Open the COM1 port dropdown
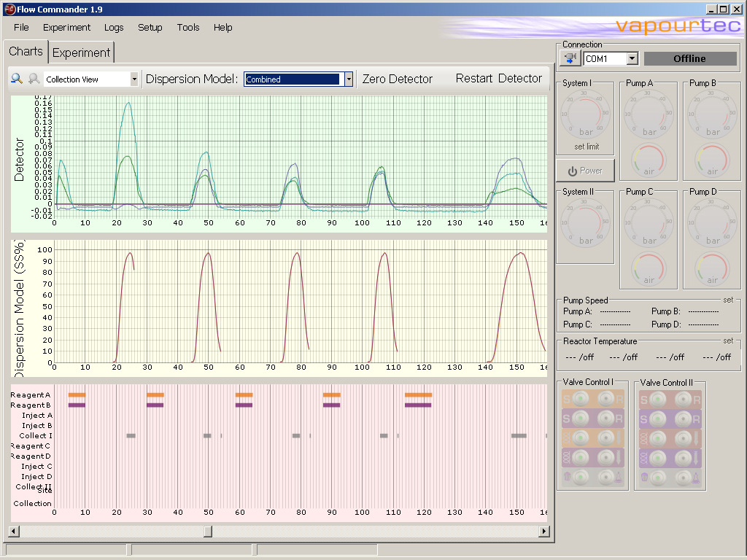The image size is (747, 560). coord(632,58)
